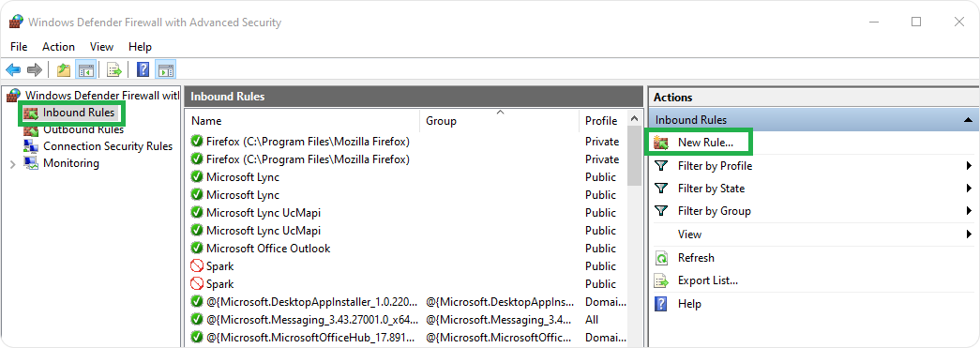
Task: Click the Export List toolbar icon
Action: coord(113,69)
